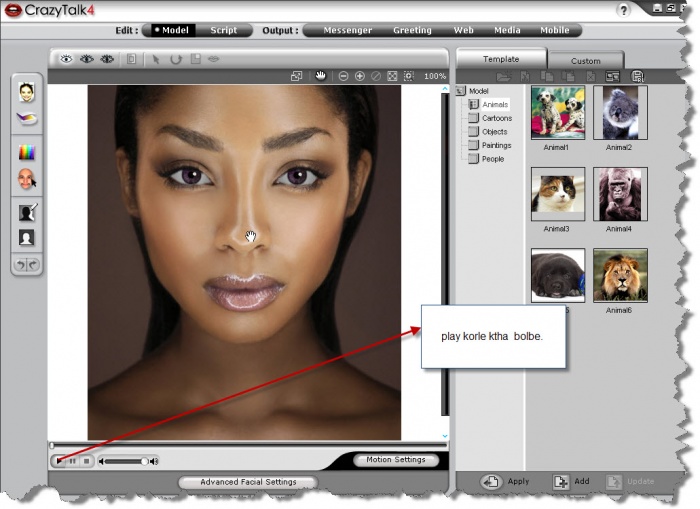Click the redo arrow in left sidebar
700x509 pixels.
click(33, 265)
